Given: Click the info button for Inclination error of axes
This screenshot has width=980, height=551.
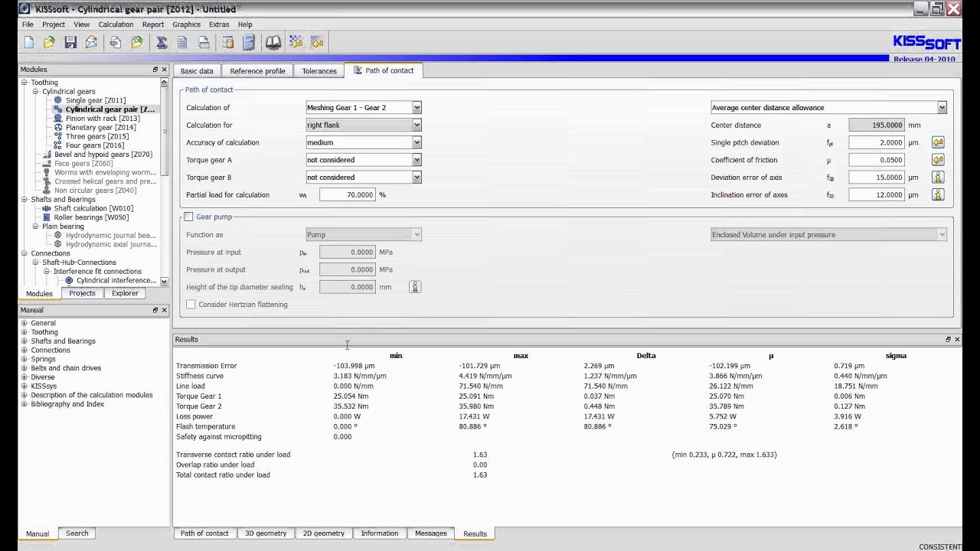Looking at the screenshot, I should pyautogui.click(x=938, y=195).
